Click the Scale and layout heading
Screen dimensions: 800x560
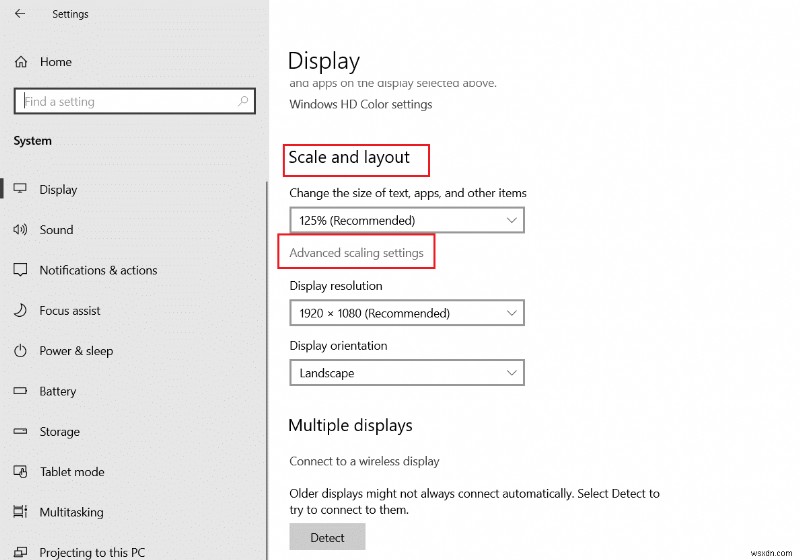click(349, 158)
